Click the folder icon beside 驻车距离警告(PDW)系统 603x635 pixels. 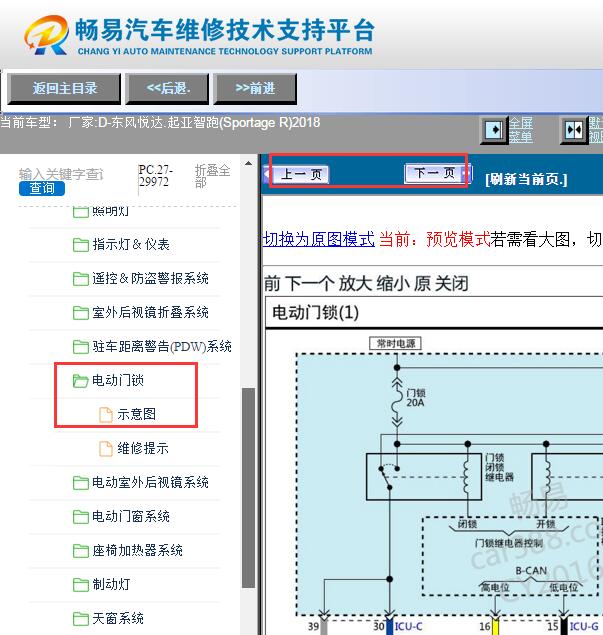[x=81, y=347]
